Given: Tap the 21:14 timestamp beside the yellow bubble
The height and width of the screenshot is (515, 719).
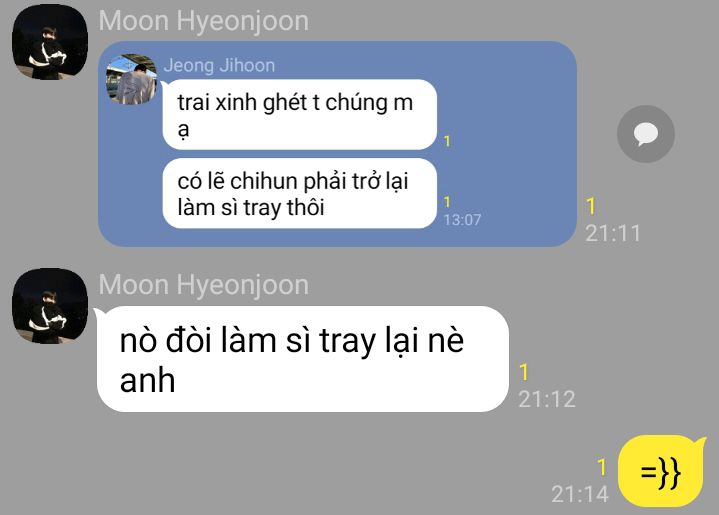Looking at the screenshot, I should pos(580,494).
